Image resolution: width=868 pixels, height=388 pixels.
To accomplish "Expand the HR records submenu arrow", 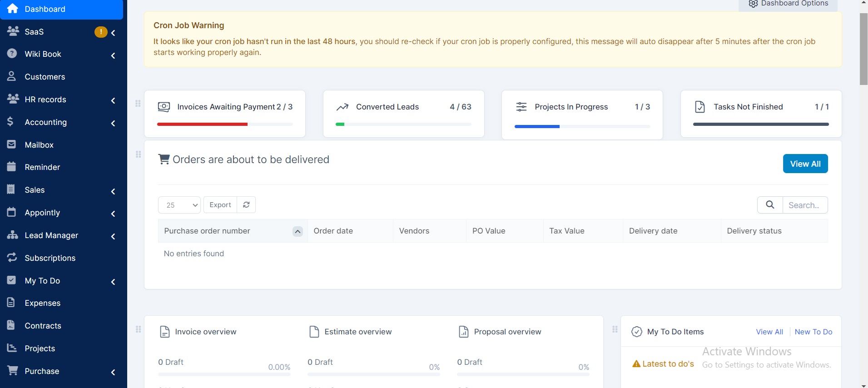I will click(x=113, y=100).
